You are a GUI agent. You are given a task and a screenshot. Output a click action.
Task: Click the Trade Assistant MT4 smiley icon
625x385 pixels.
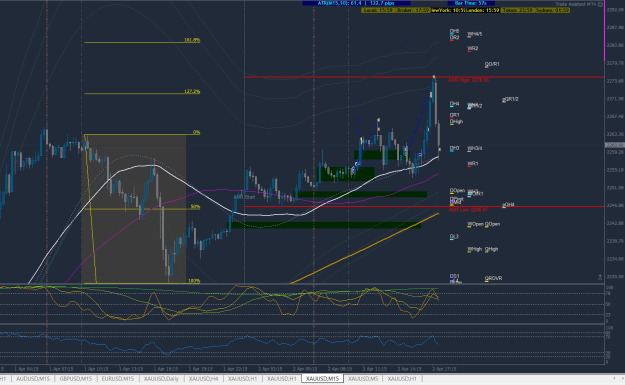[600, 4]
